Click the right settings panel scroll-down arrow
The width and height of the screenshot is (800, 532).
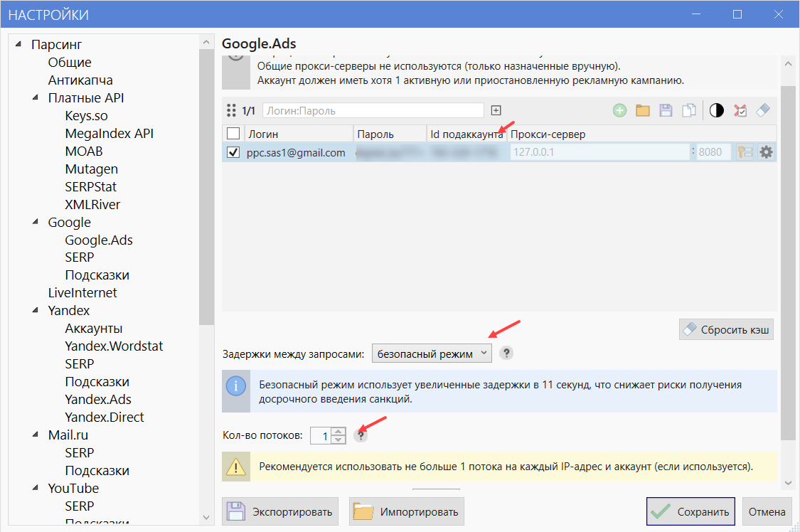788,482
